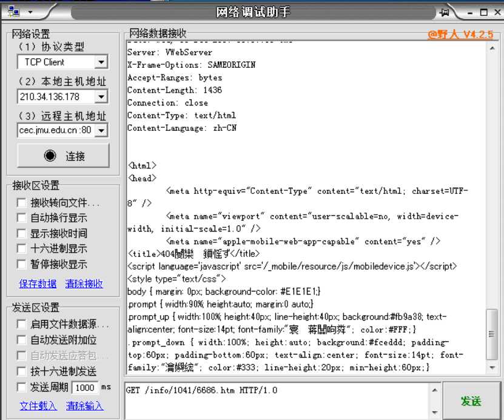Check 按十六进制发送 option
Image resolution: width=504 pixels, height=420 pixels.
22,372
